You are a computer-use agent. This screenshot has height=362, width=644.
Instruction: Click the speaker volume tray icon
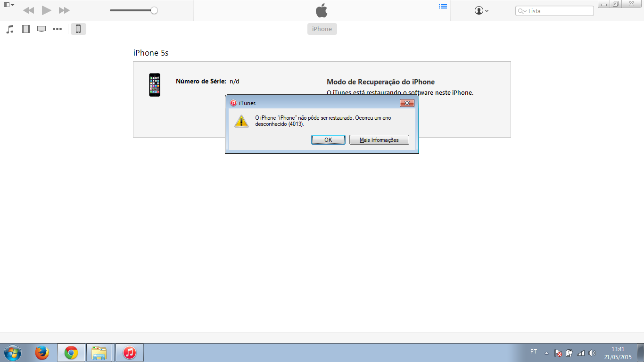coord(592,353)
